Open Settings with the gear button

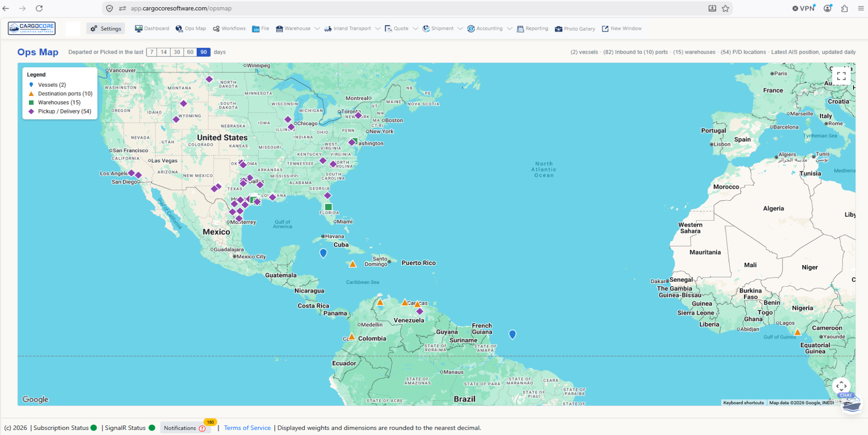pos(106,29)
